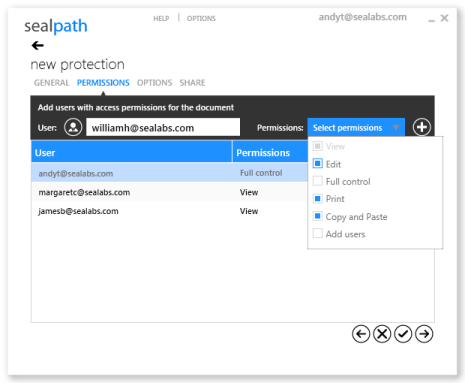Uncheck Copy and Paste checkbox

(x=318, y=216)
